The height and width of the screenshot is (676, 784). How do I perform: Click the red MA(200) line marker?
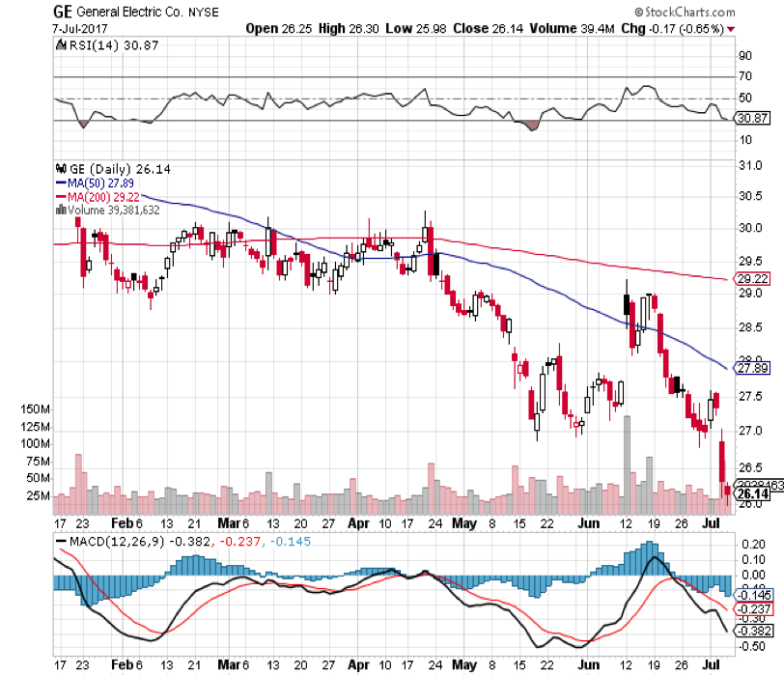click(62, 195)
